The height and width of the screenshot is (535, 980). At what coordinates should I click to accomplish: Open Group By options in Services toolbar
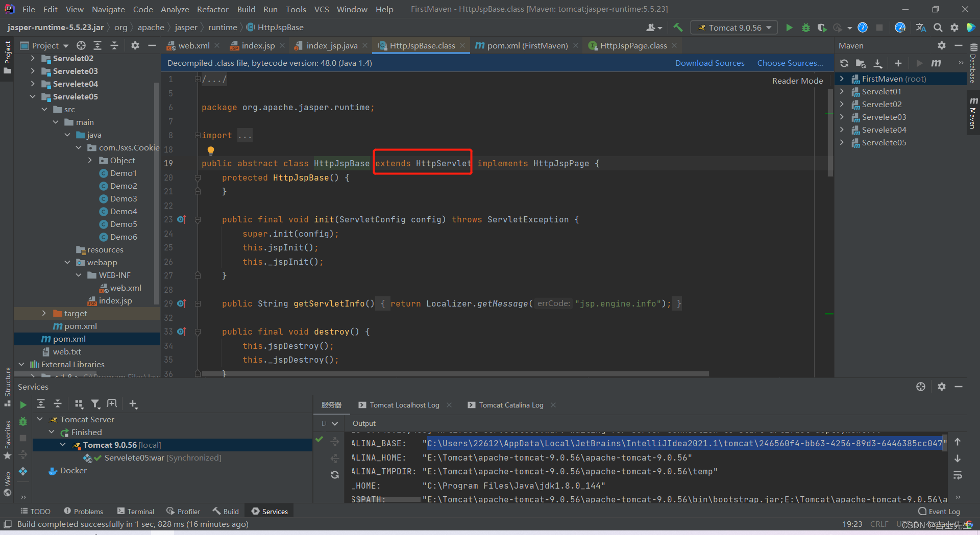pyautogui.click(x=79, y=404)
